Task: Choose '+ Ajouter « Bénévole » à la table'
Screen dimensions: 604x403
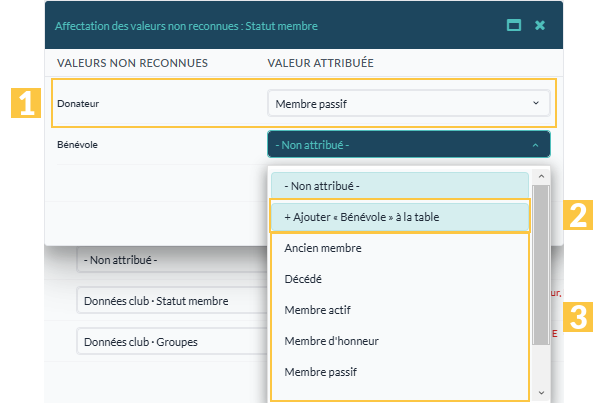Action: point(400,217)
